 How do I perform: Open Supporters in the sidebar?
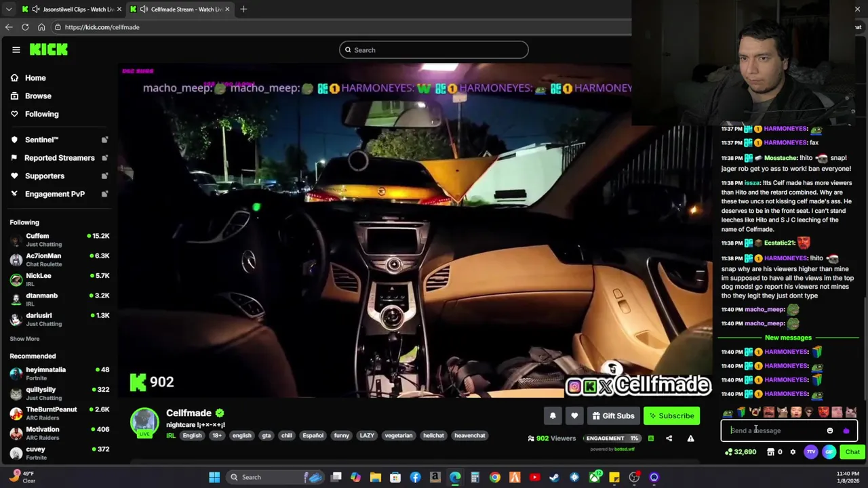pyautogui.click(x=44, y=176)
